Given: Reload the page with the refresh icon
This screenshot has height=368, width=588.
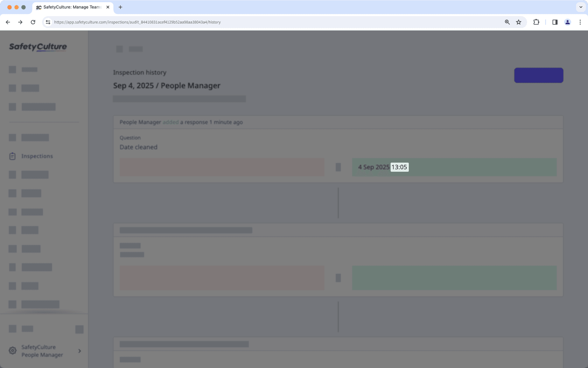Looking at the screenshot, I should pyautogui.click(x=33, y=22).
